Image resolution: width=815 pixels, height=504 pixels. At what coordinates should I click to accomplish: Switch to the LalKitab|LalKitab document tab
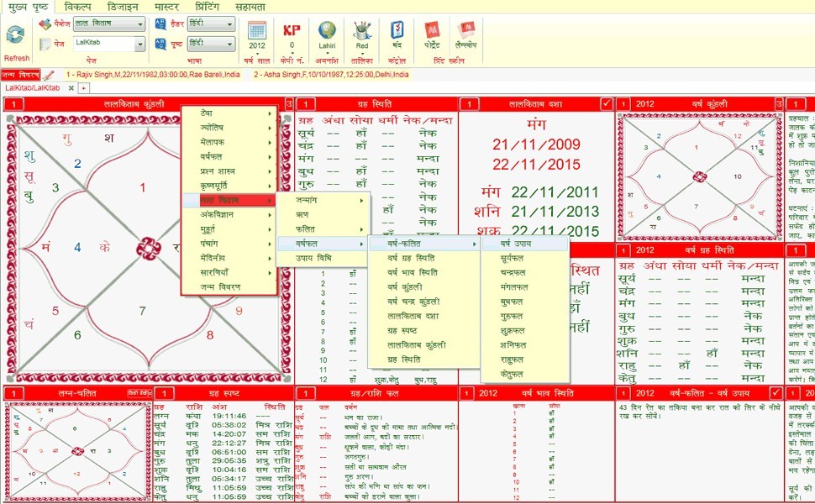34,89
